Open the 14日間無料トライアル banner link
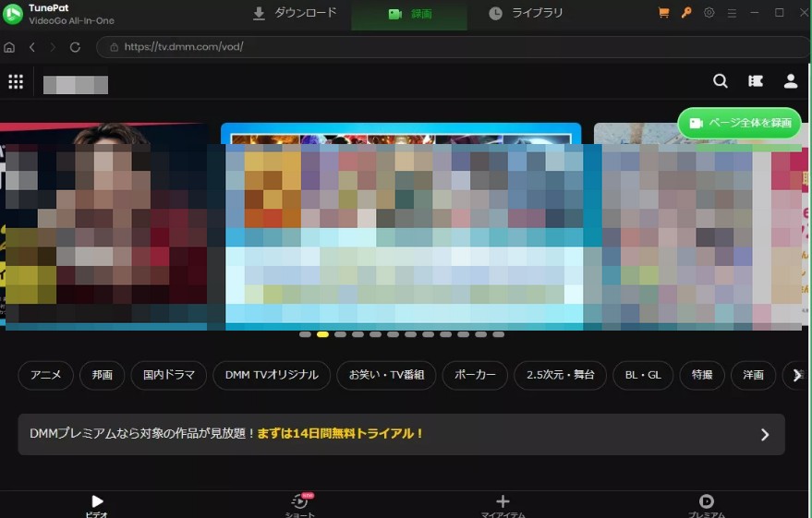812x518 pixels. (340, 434)
